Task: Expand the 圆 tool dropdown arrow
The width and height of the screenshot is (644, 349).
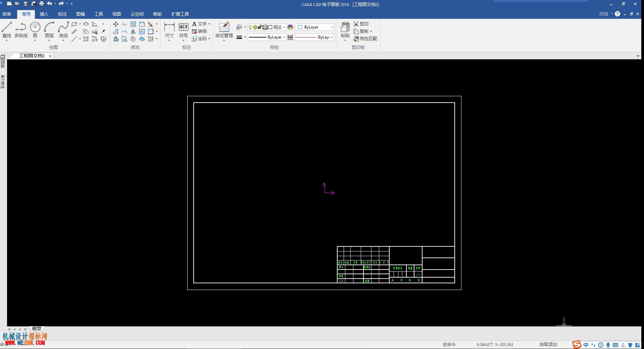Action: coord(35,40)
